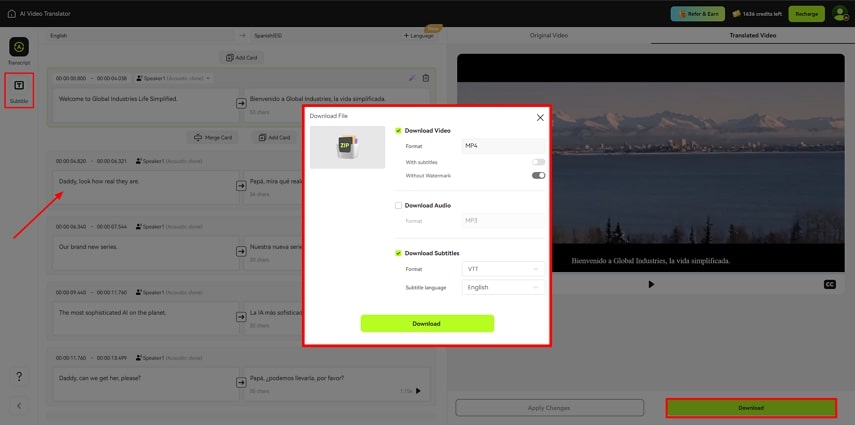Image resolution: width=855 pixels, height=425 pixels.
Task: Edit text 'Our brand new series.'
Action: point(146,253)
